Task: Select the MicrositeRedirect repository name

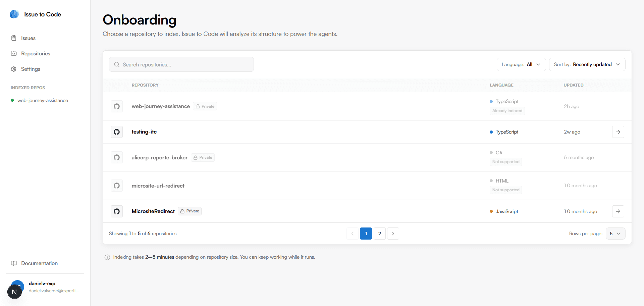Action: click(x=153, y=211)
